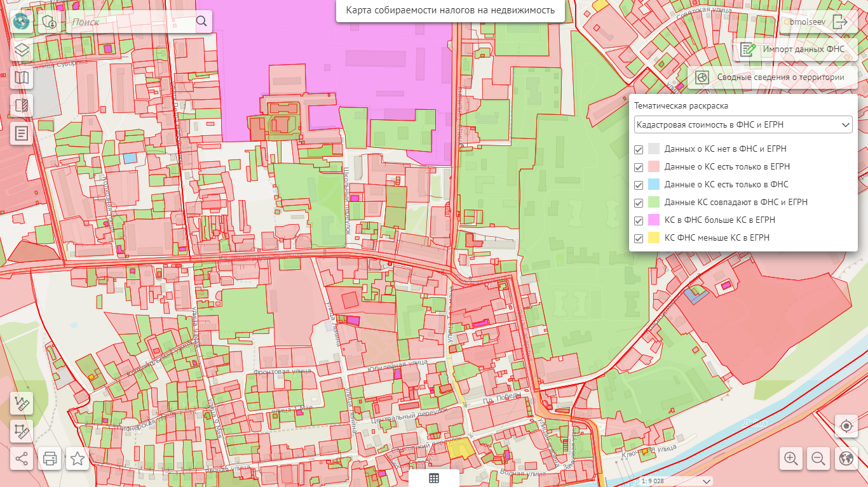Open the legend document icon panel
This screenshot has width=868, height=487.
(22, 133)
